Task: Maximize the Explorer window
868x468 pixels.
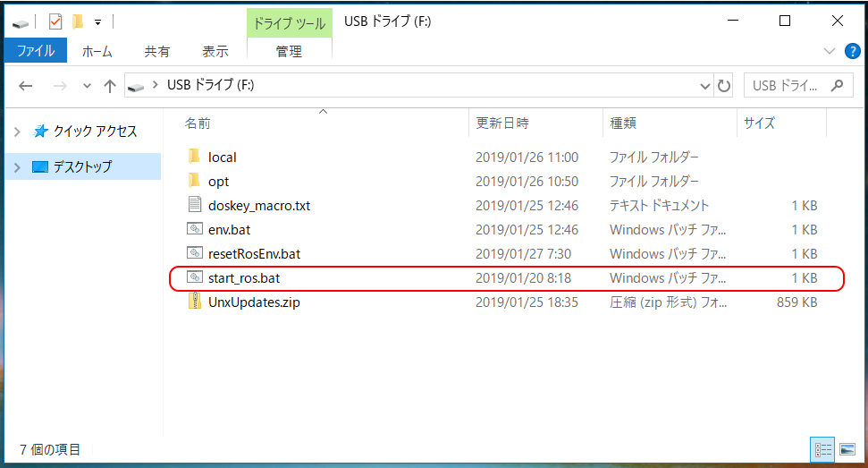Action: click(784, 21)
